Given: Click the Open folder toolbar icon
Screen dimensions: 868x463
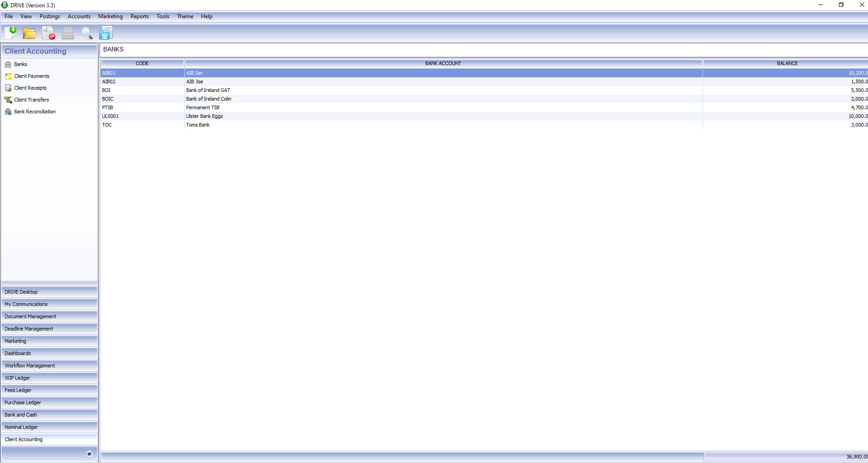Looking at the screenshot, I should pos(30,33).
